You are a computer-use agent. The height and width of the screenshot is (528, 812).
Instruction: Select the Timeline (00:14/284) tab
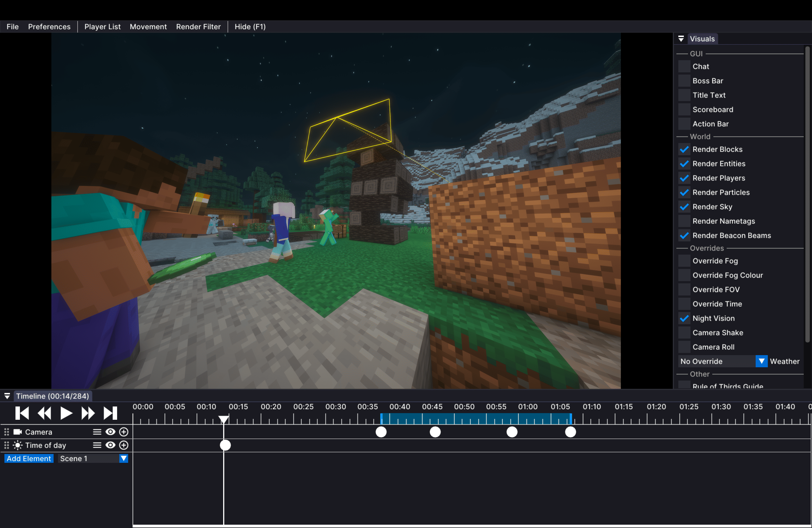point(52,396)
